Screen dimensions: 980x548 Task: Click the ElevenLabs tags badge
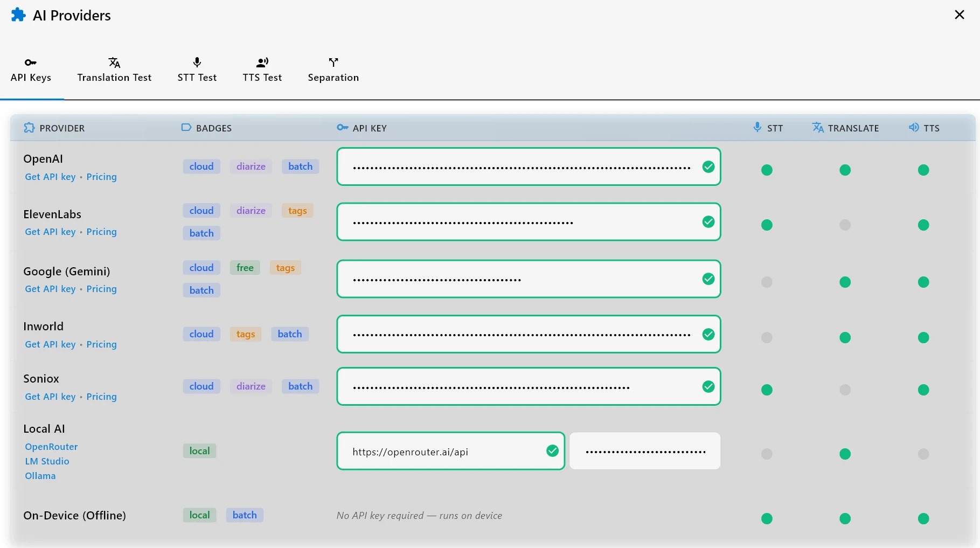[x=297, y=211]
